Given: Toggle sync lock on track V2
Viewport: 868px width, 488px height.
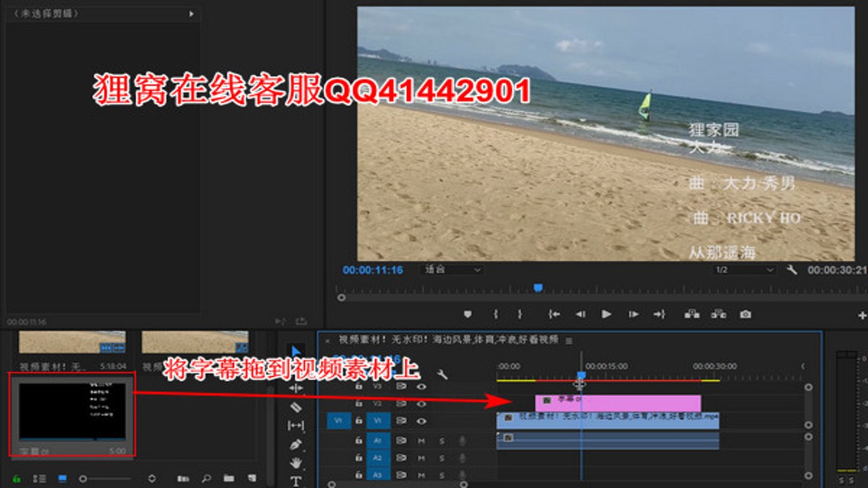Looking at the screenshot, I should 401,403.
